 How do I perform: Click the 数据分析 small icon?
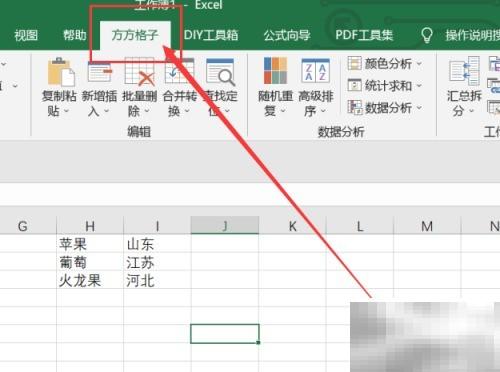[x=355, y=107]
